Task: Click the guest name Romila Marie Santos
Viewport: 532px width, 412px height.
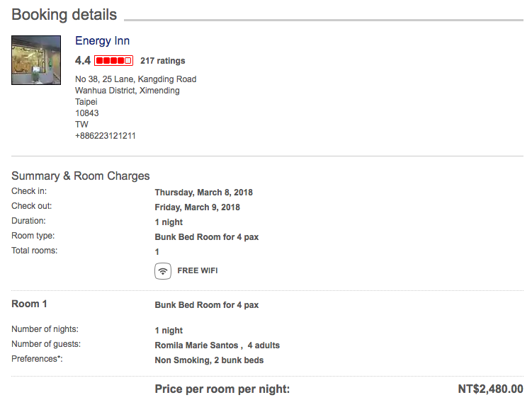Action: tap(196, 345)
